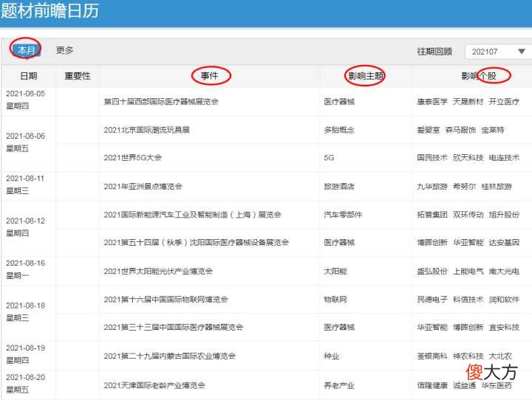This screenshot has height=400, width=532.
Task: Click stock 大北农
Action: (500, 356)
